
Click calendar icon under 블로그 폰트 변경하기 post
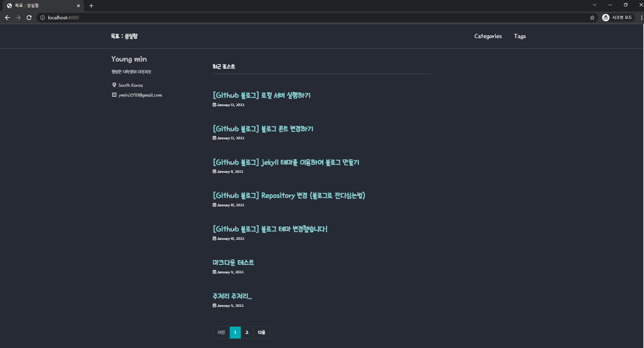click(x=214, y=138)
